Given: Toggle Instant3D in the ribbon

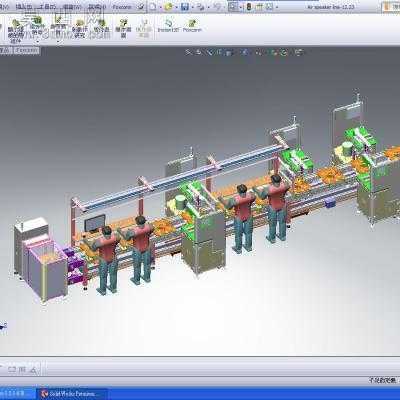Looking at the screenshot, I should [168, 25].
